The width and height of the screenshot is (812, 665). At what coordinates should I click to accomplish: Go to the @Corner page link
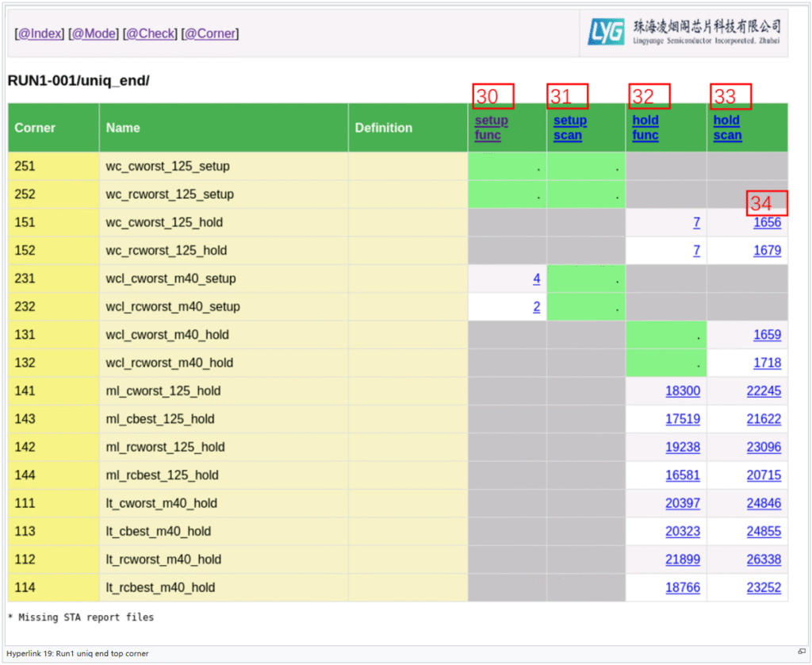[x=210, y=33]
